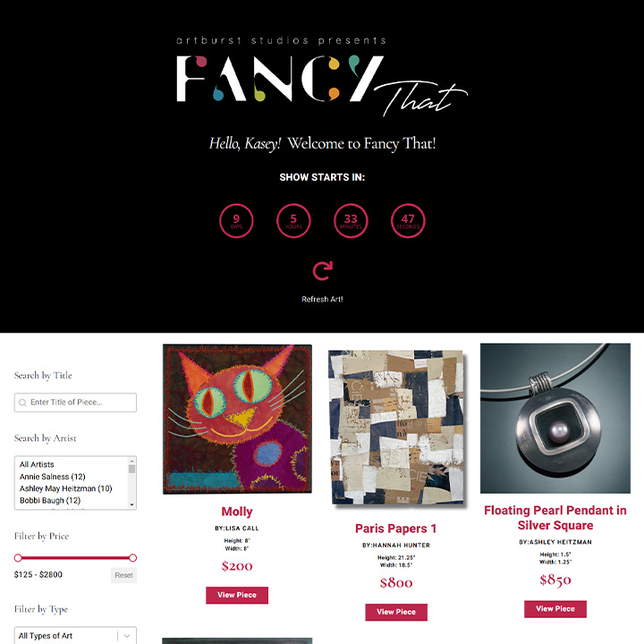
Task: Select All Artists in the artist list
Action: [37, 464]
